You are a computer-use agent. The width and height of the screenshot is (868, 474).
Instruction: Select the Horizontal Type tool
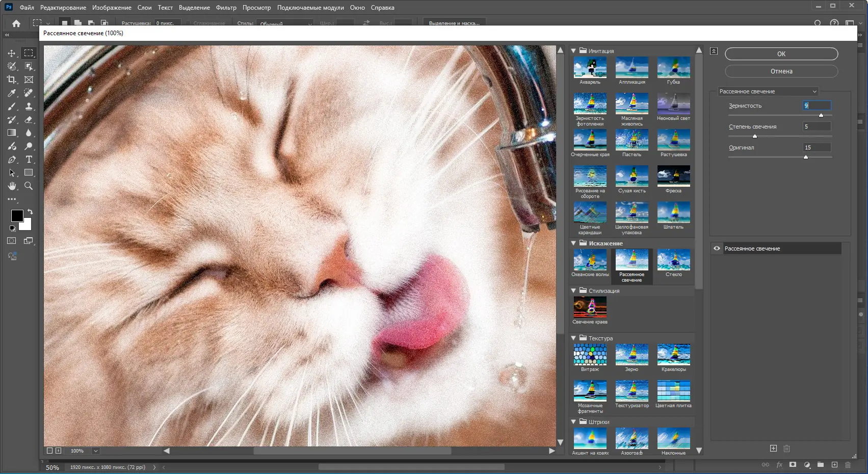[29, 160]
